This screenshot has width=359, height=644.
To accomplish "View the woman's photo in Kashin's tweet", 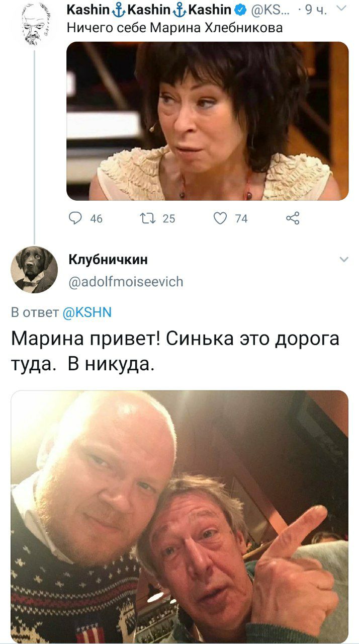I will (208, 121).
